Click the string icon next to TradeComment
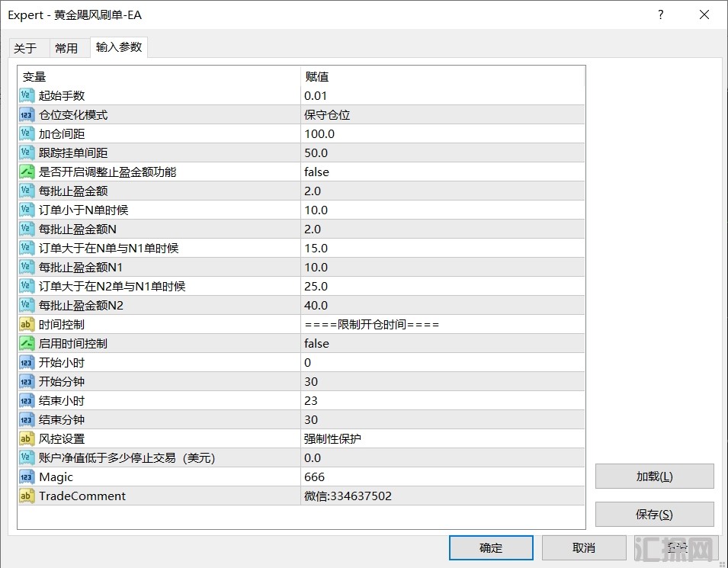The width and height of the screenshot is (728, 568). pyautogui.click(x=27, y=496)
